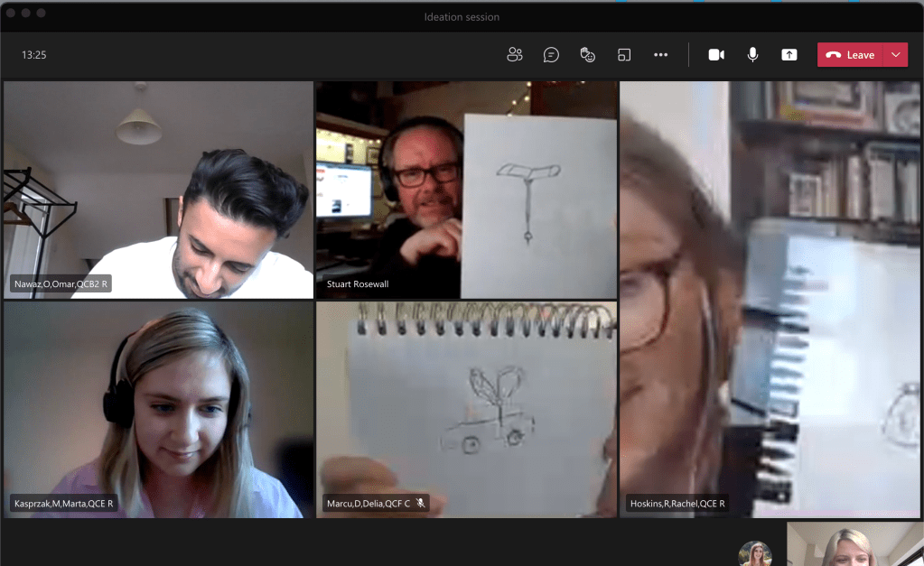Select Nawaz Omar's video tile
The image size is (924, 566).
tap(158, 190)
